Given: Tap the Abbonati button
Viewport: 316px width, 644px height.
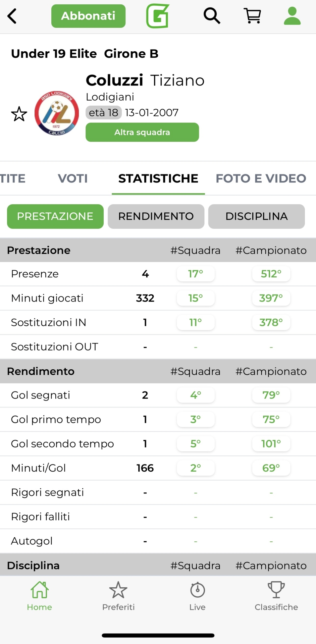Looking at the screenshot, I should 88,16.
